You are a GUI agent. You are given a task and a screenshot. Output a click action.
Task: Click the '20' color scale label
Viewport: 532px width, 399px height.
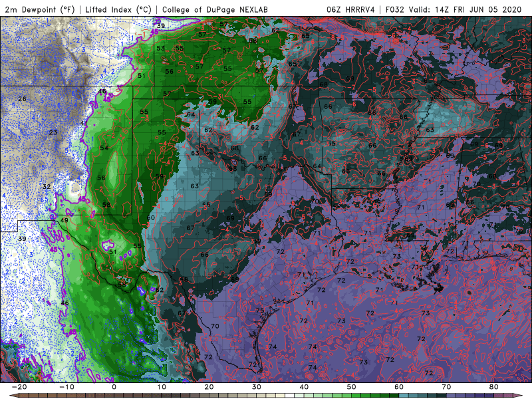click(x=209, y=387)
